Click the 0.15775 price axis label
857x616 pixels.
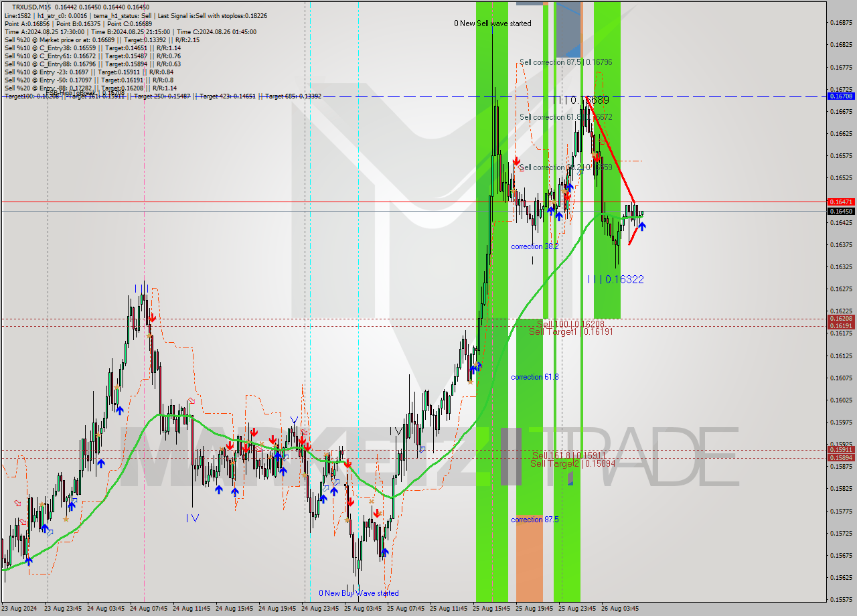point(842,512)
